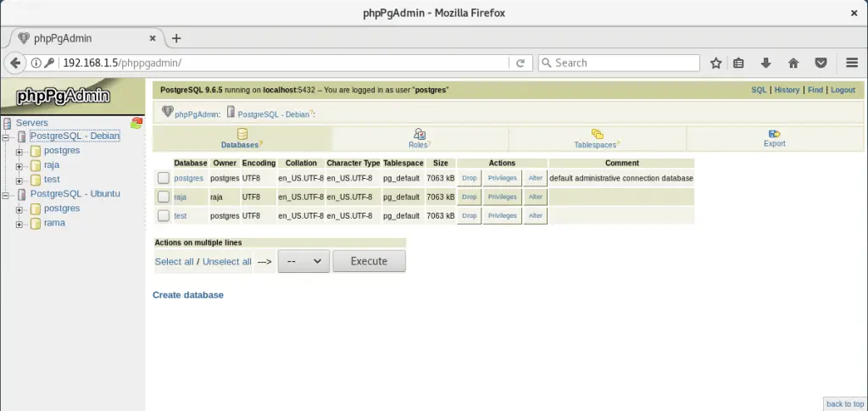This screenshot has height=411, width=868.
Task: Go to Firefox home page icon
Action: [793, 63]
